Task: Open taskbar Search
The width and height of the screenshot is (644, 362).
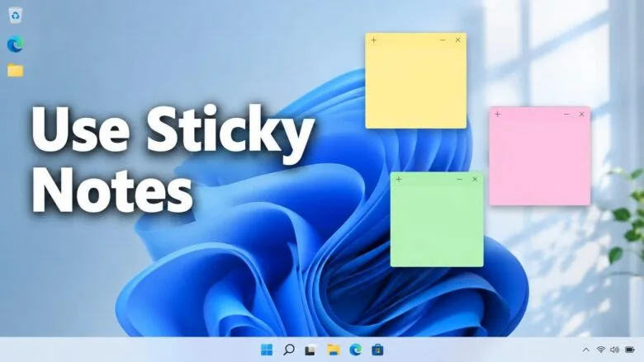Action: (289, 350)
